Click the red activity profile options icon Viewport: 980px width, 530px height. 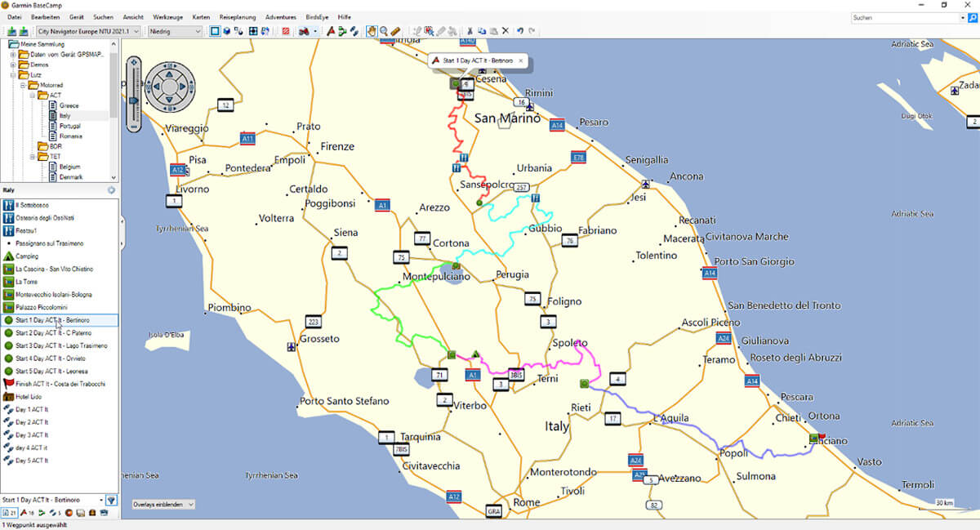(x=285, y=31)
